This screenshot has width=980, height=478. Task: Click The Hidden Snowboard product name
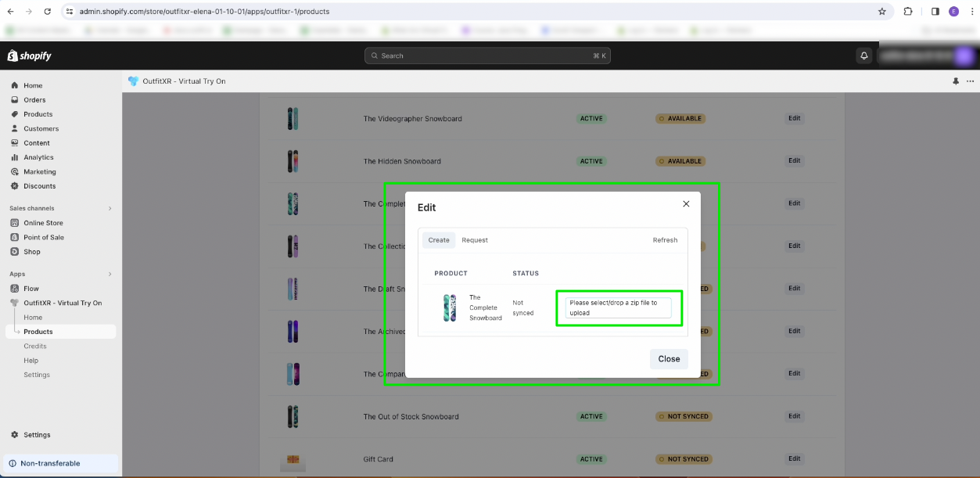click(402, 161)
